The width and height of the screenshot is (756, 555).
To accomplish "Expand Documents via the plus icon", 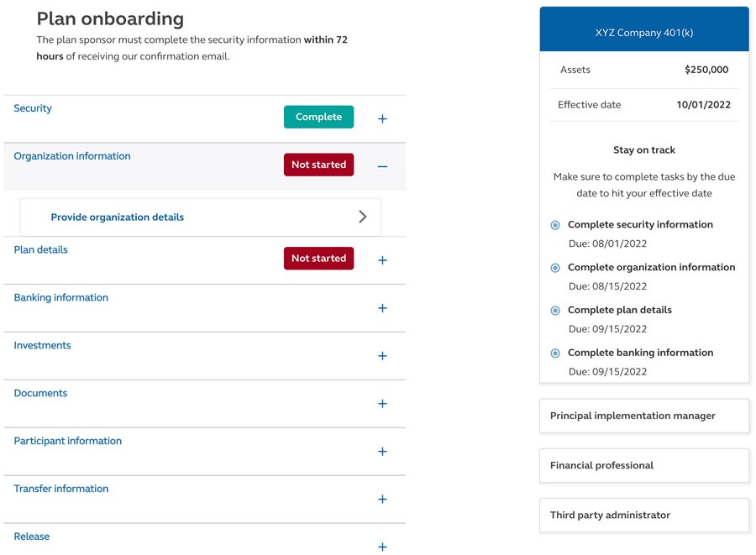I will point(382,404).
